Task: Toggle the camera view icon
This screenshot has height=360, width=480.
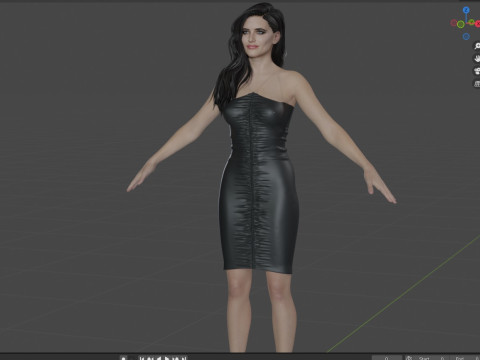Action: (477, 71)
